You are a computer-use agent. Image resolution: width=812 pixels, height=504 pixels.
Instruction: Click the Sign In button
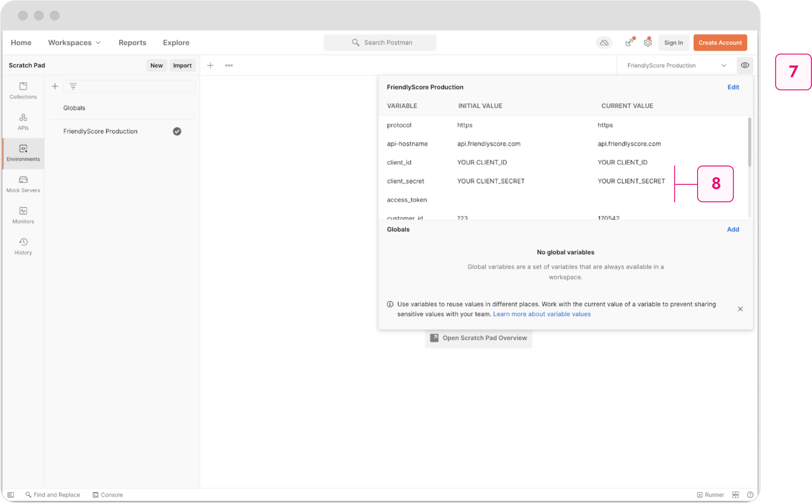[x=673, y=43]
